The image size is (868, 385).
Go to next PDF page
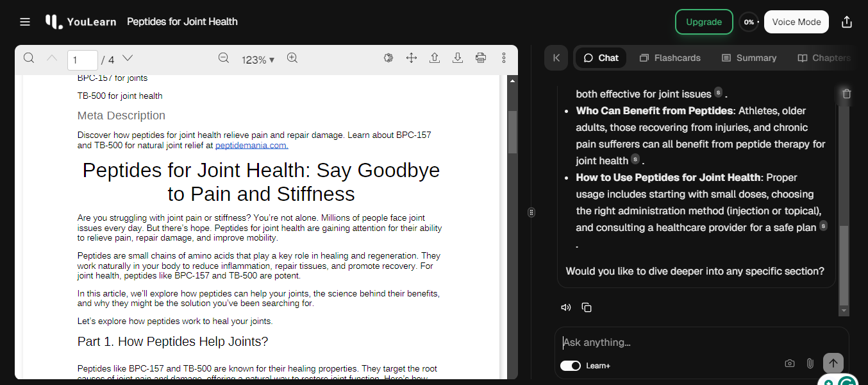coord(128,58)
